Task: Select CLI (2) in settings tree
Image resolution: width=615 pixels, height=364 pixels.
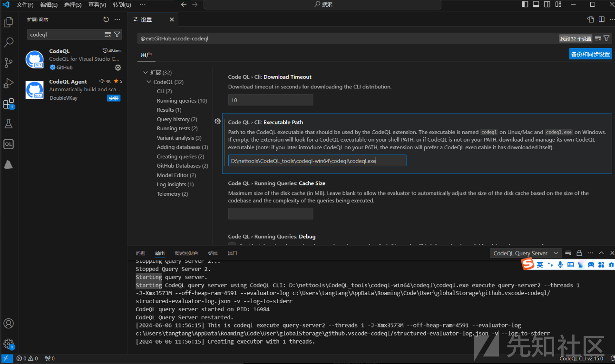Action: (165, 91)
